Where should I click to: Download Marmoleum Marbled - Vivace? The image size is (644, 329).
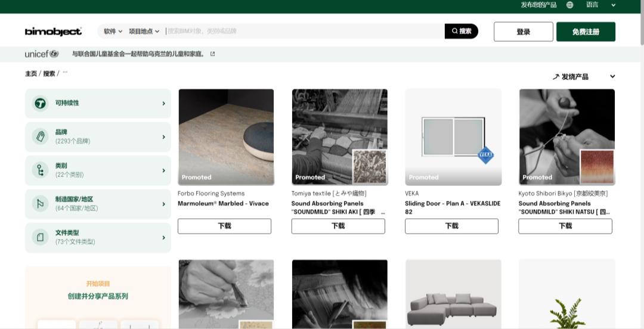(224, 226)
